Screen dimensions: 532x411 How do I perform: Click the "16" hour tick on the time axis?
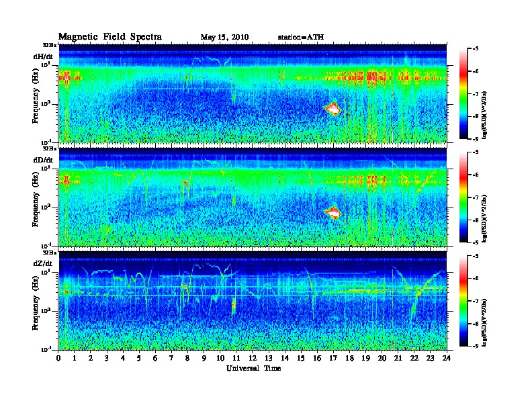point(317,358)
